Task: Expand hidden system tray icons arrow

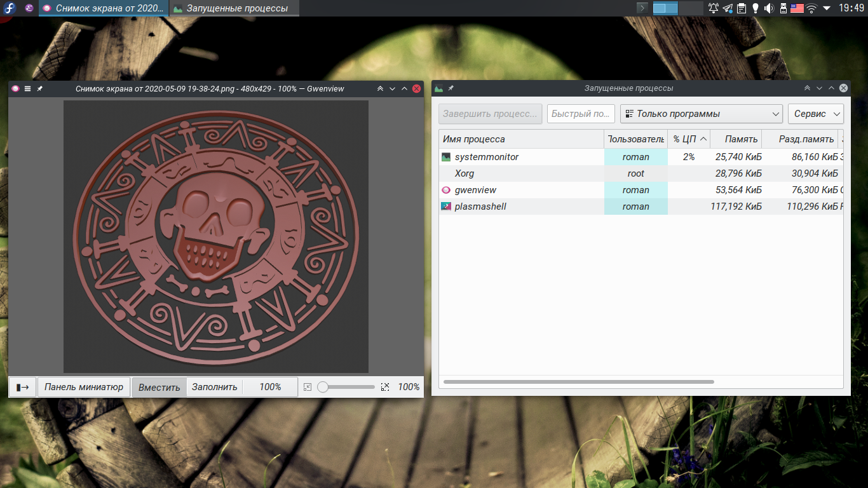Action: [827, 8]
